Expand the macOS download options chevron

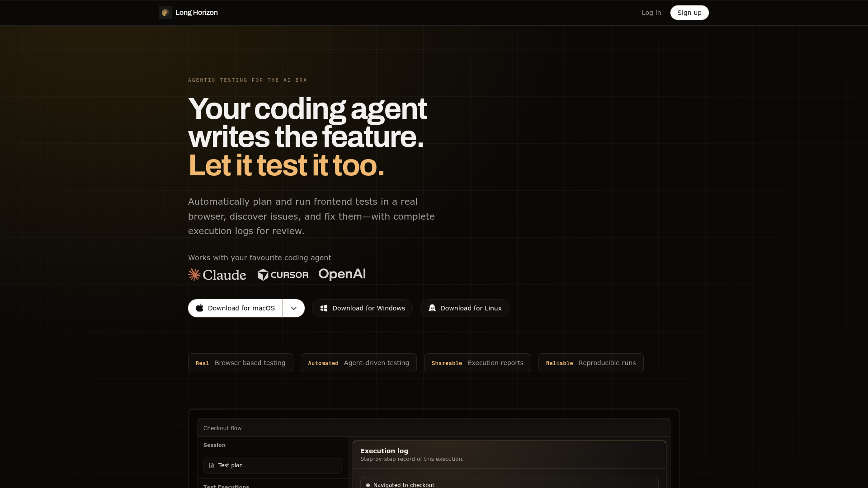pos(294,308)
